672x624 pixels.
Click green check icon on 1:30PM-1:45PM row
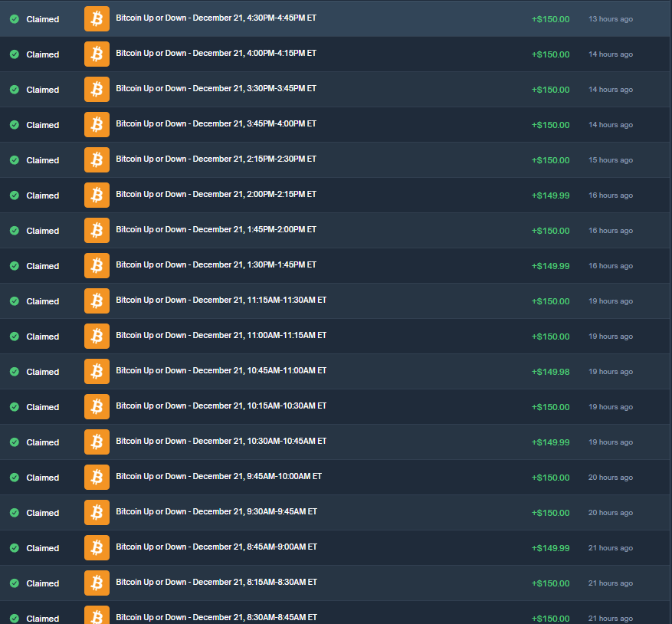click(15, 266)
